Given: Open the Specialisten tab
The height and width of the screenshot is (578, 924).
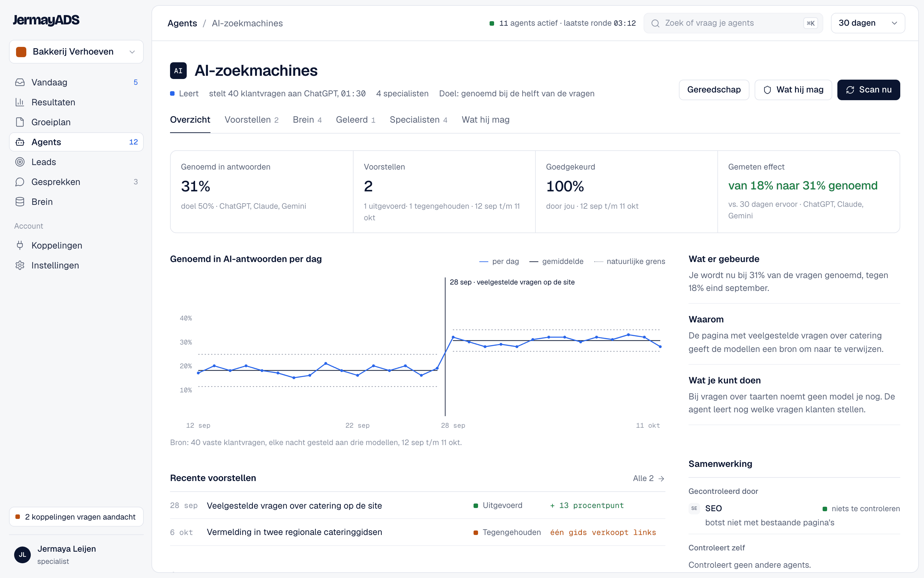Looking at the screenshot, I should pyautogui.click(x=418, y=120).
